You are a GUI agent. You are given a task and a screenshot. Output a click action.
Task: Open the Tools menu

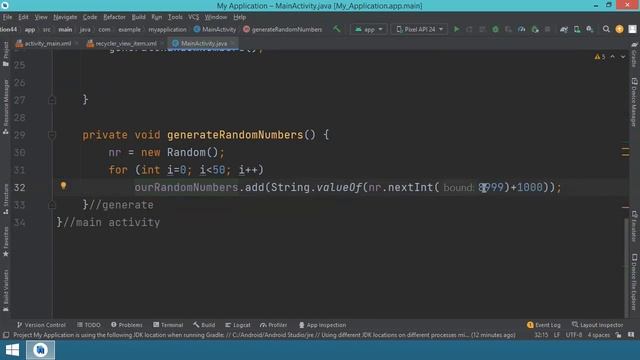pos(175,17)
